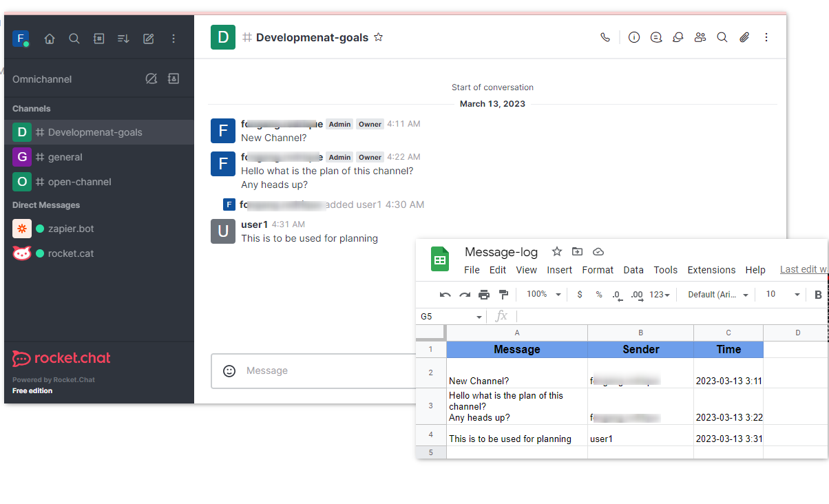Click the rocket.chat logo
The height and width of the screenshot is (504, 829).
click(x=61, y=358)
